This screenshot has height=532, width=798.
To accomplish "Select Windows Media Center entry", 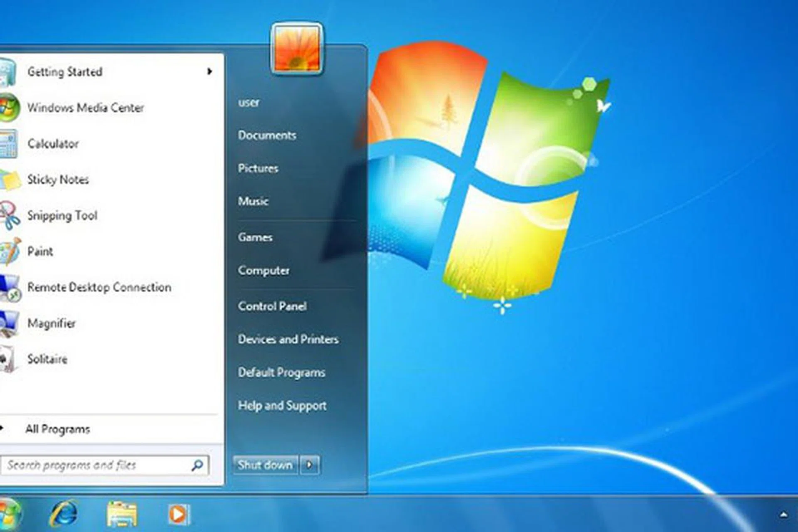I will point(86,108).
